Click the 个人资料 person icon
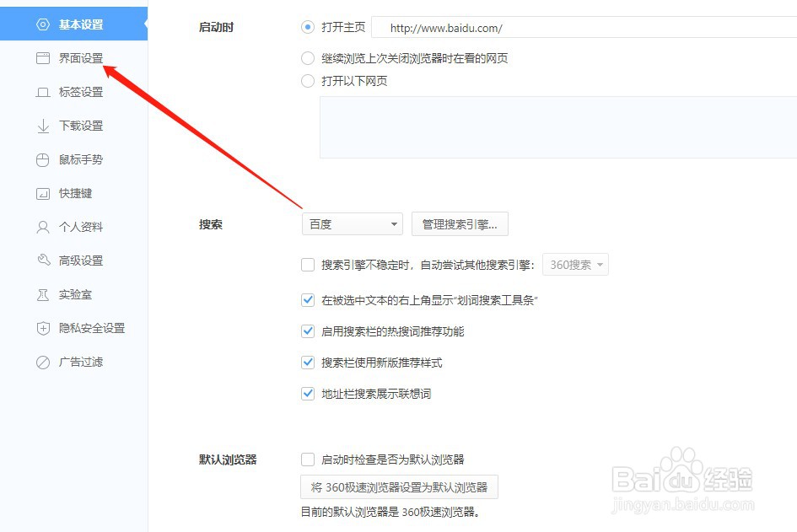Image resolution: width=797 pixels, height=532 pixels. (x=43, y=227)
